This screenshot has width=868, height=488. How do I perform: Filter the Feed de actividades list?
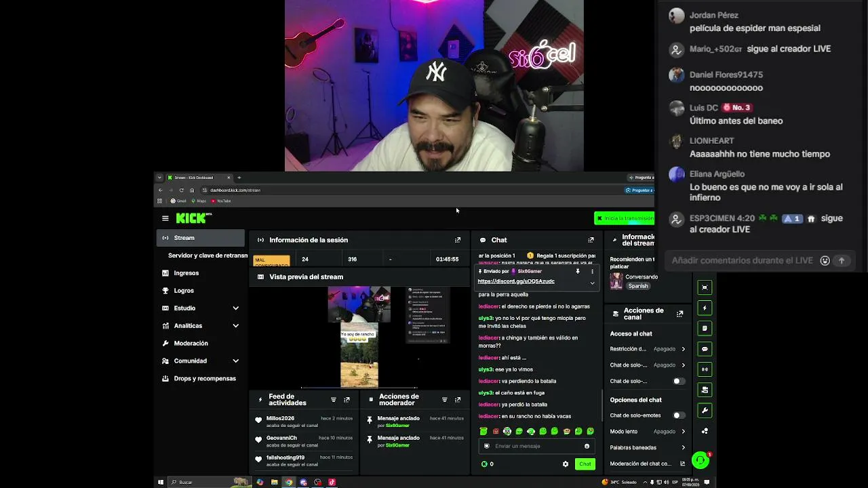pos(333,400)
